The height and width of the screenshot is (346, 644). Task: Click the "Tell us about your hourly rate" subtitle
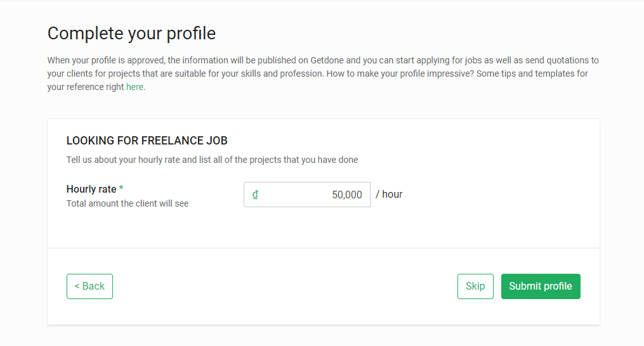coord(212,160)
